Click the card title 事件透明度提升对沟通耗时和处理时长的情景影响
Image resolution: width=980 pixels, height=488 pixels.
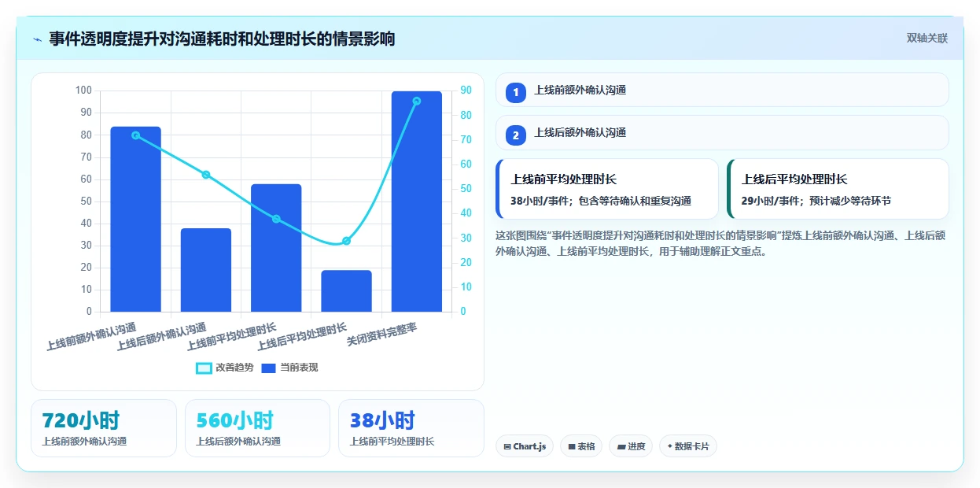[x=222, y=39]
